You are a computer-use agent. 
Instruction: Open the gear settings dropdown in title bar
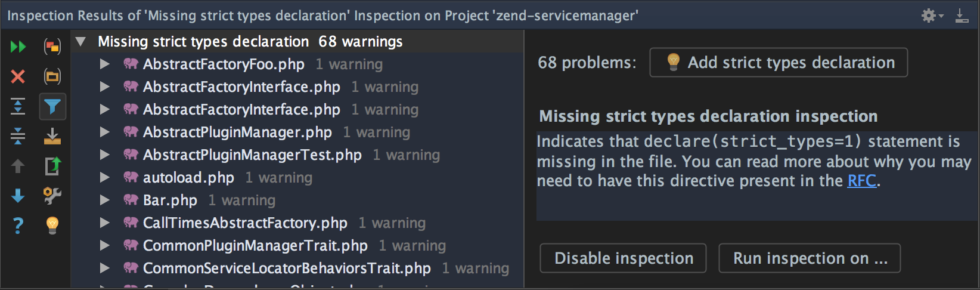click(x=932, y=16)
